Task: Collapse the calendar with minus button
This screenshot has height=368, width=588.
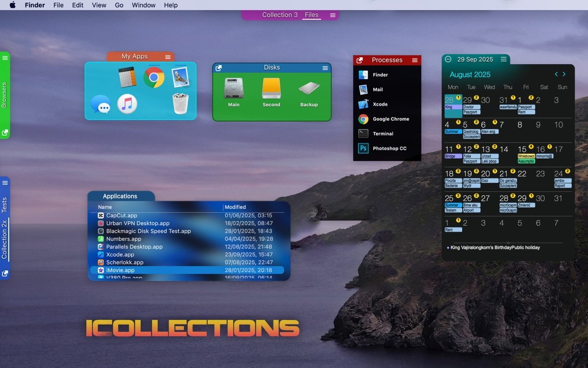Action: (448, 59)
